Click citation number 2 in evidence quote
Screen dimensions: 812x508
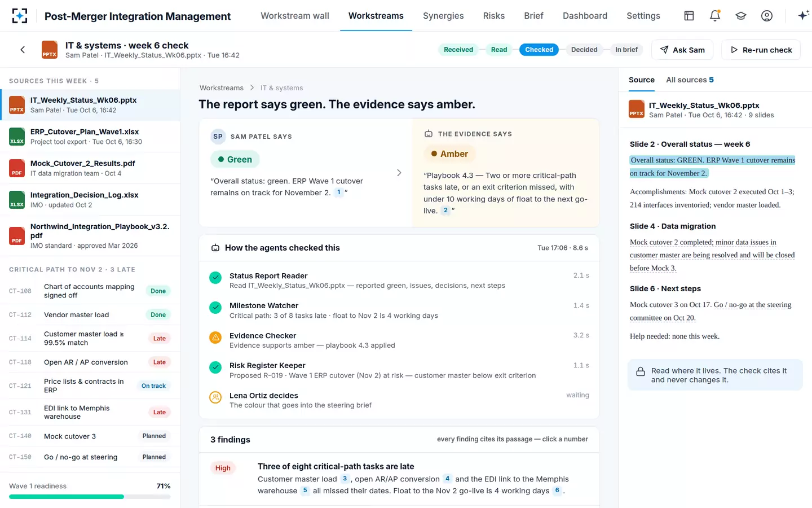[445, 211]
